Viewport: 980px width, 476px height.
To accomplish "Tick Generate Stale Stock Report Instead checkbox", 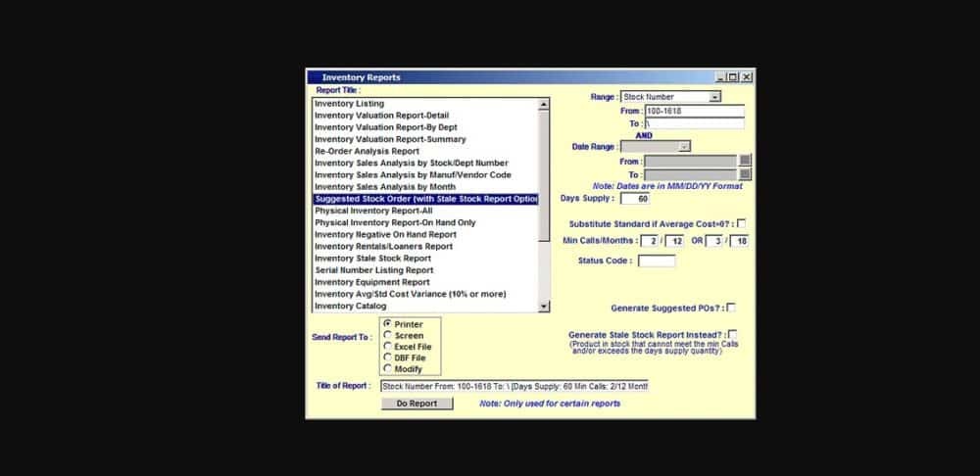I will pos(733,334).
